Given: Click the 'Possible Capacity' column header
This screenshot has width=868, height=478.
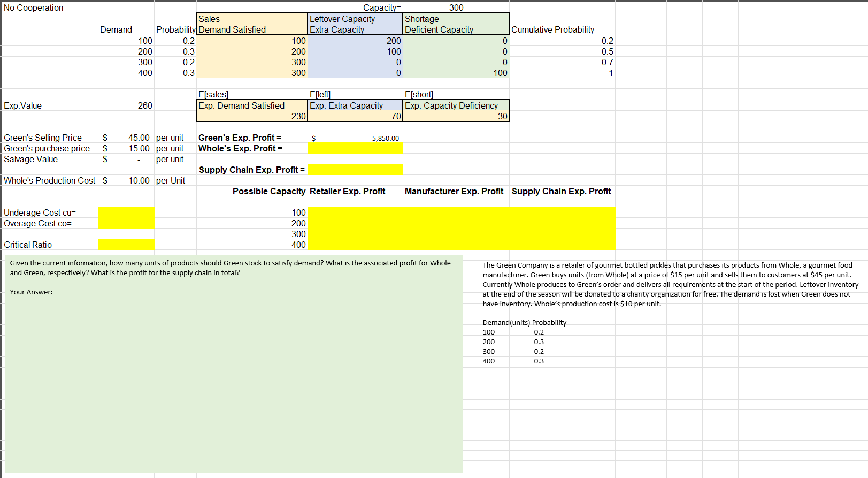Looking at the screenshot, I should (269, 191).
